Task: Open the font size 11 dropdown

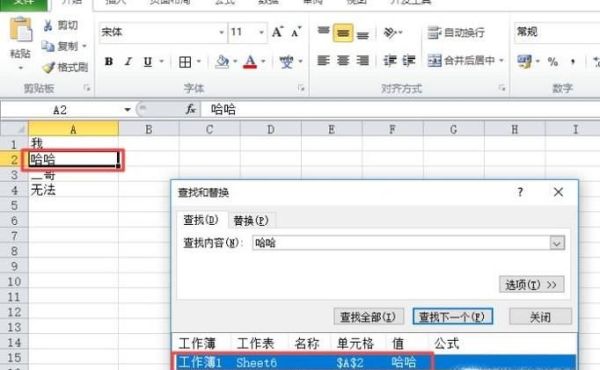Action: [261, 32]
